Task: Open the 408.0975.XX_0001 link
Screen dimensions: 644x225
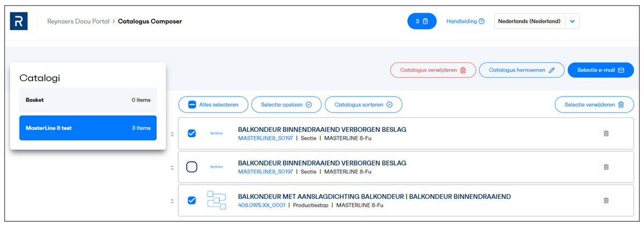Action: click(x=262, y=205)
